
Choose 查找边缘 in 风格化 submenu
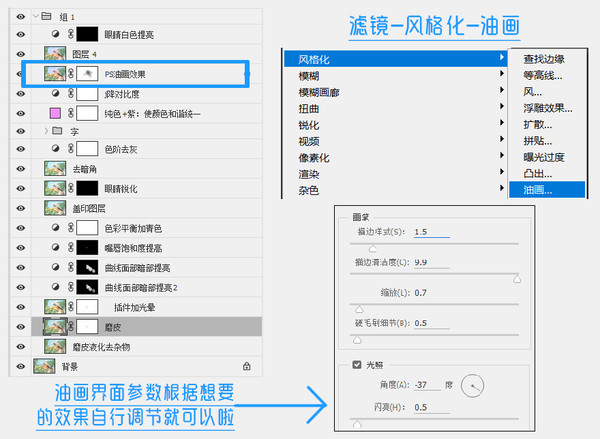click(544, 59)
